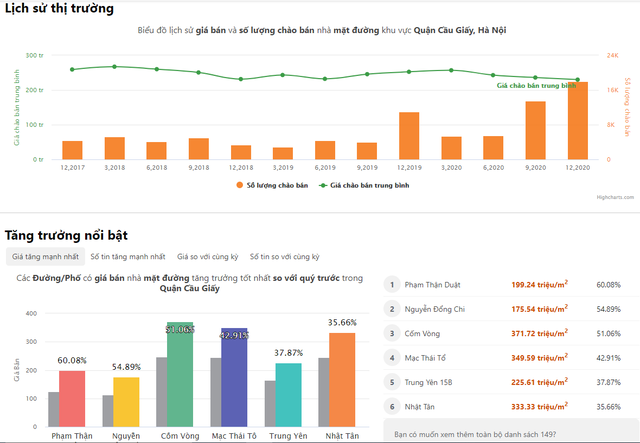Select rank 4 badge for Mạc Thái Tổ

tap(392, 358)
